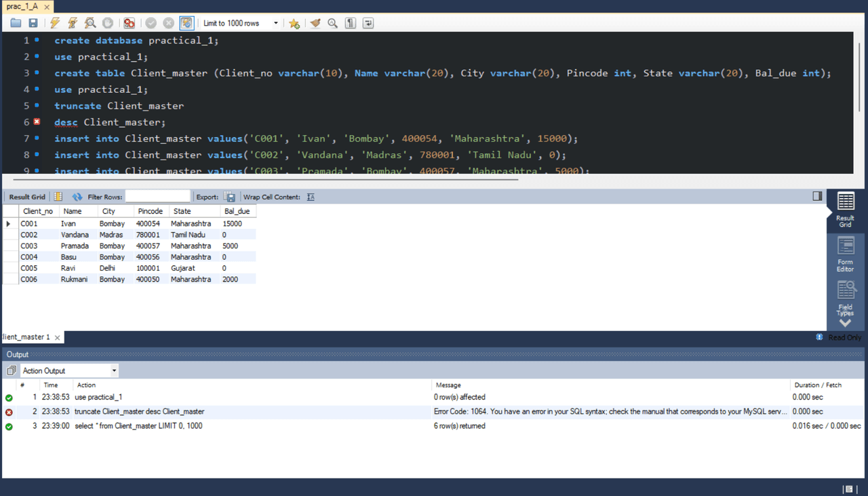The height and width of the screenshot is (496, 868).
Task: Toggle Wrap Cell Content for results
Action: [311, 197]
